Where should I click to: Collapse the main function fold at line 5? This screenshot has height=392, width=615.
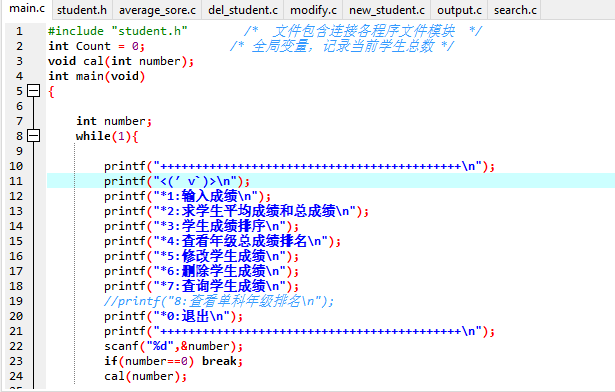coord(34,91)
